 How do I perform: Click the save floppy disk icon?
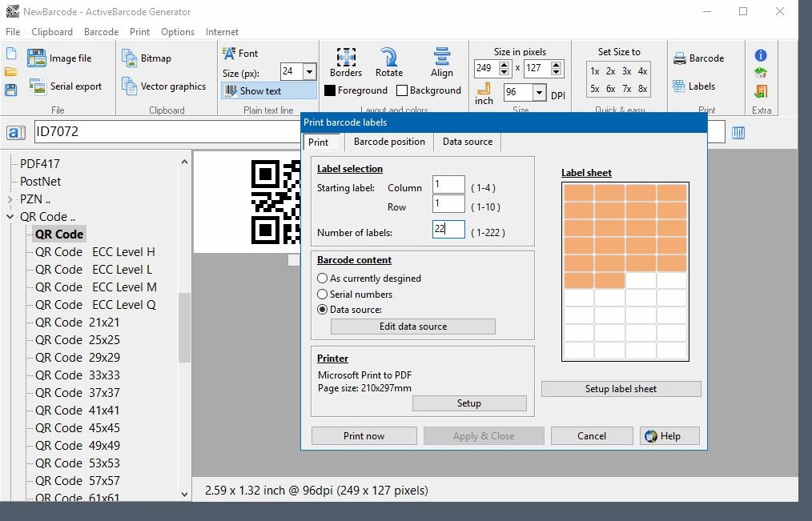[11, 90]
